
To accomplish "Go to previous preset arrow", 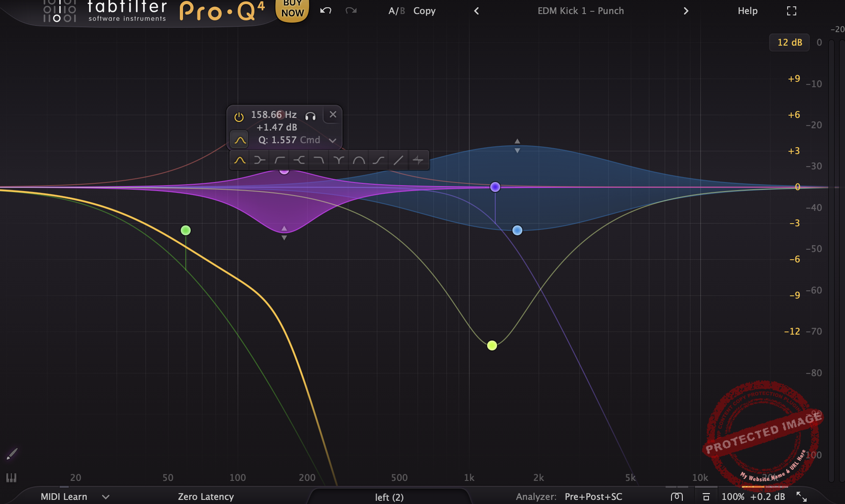I will tap(476, 11).
